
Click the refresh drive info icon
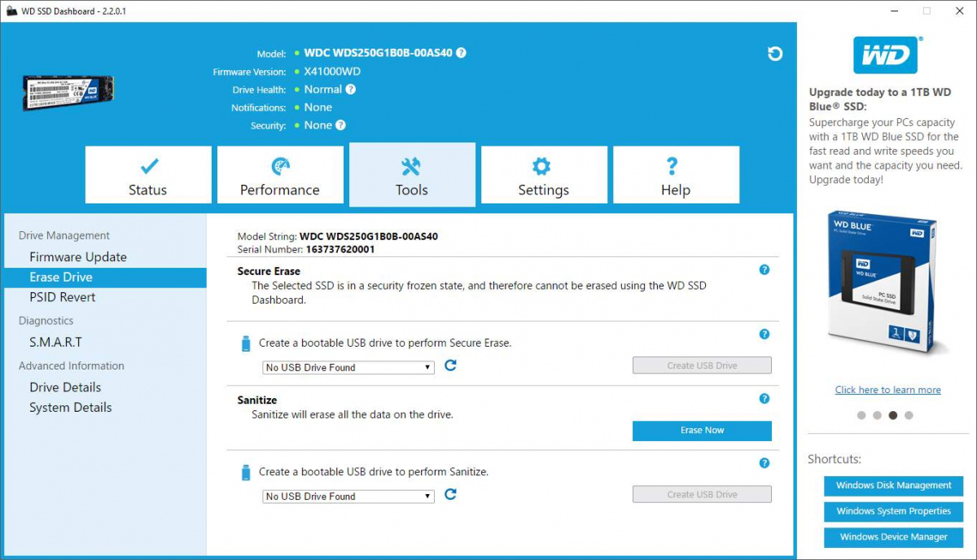point(775,54)
